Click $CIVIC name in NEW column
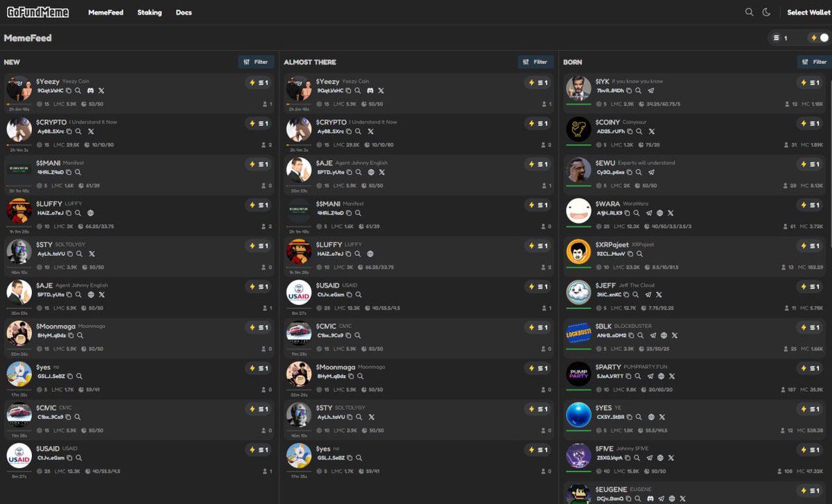832x504 pixels. 46,408
